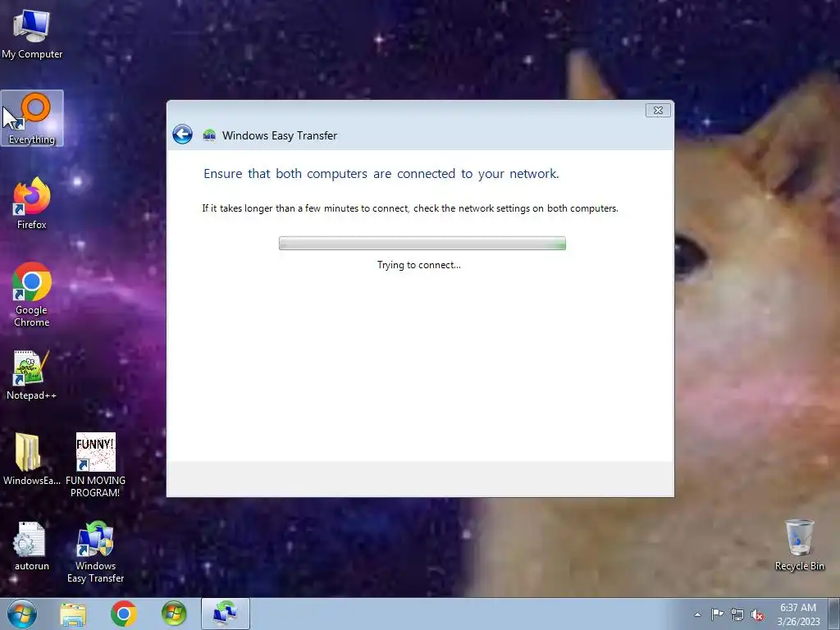Click the 'If it takes longer' instruction text
Image resolution: width=840 pixels, height=630 pixels.
click(x=410, y=208)
